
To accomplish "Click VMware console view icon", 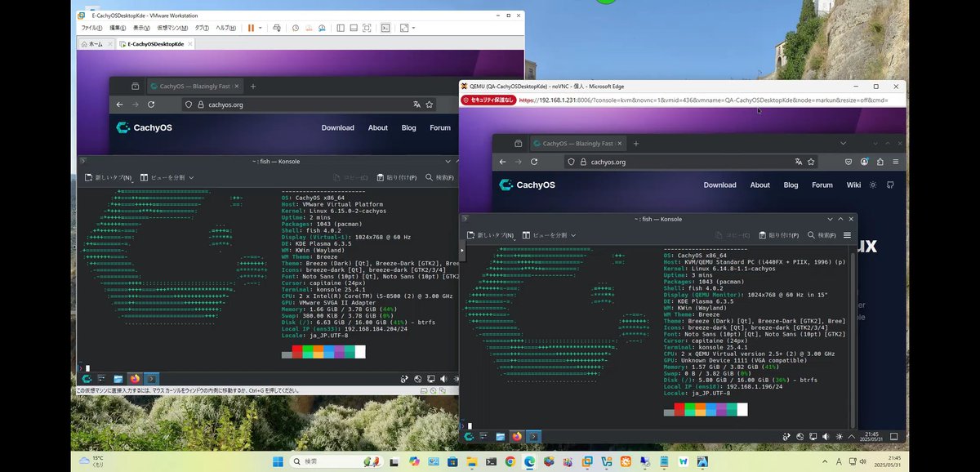I will [385, 28].
